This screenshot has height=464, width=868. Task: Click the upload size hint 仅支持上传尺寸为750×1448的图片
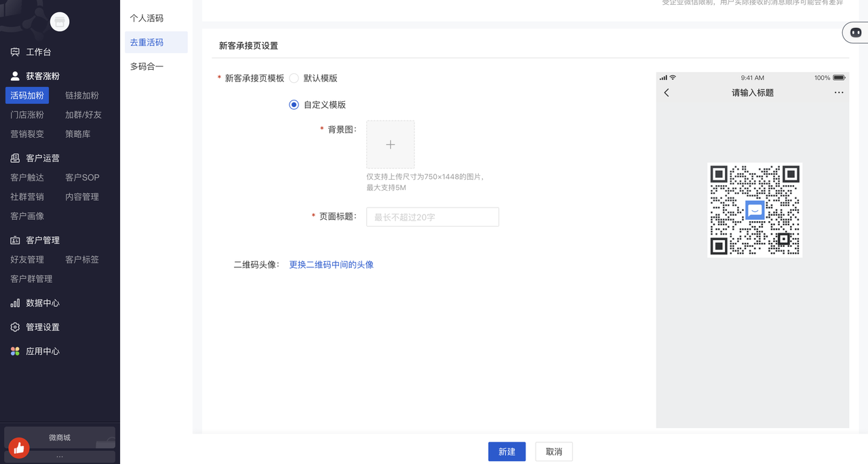pyautogui.click(x=425, y=176)
